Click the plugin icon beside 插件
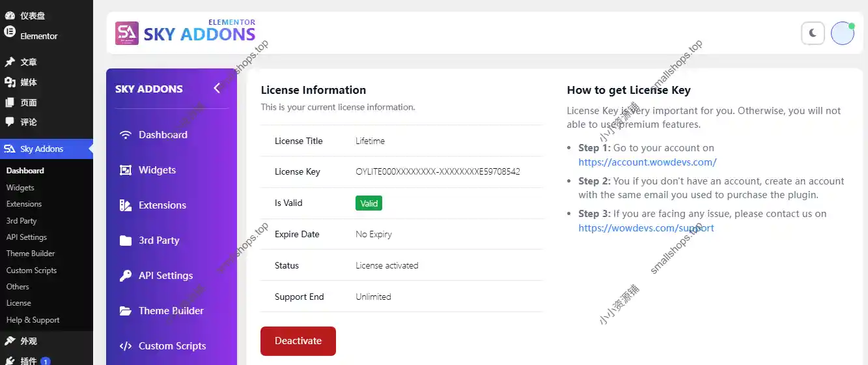 [x=10, y=360]
